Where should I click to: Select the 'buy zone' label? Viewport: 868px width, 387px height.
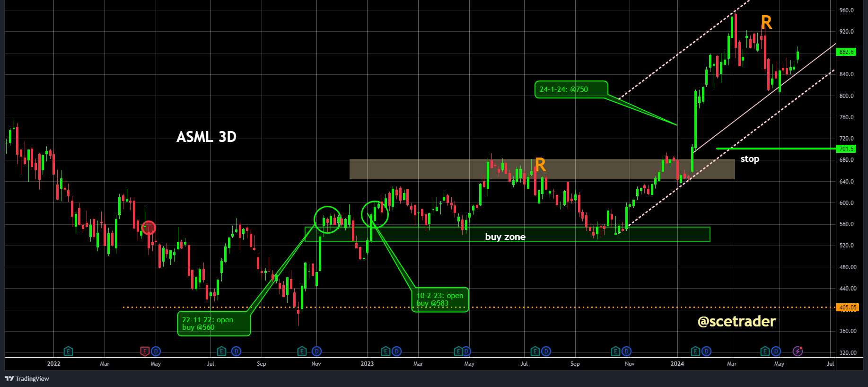point(505,237)
